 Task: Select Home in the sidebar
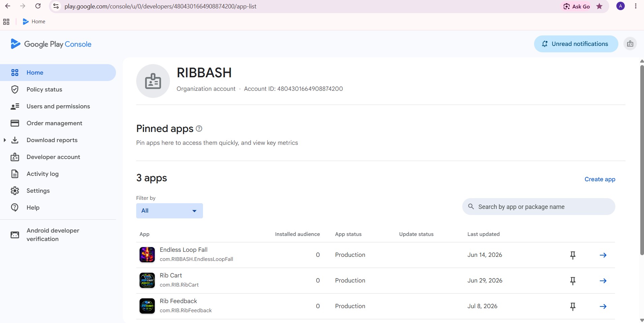[x=58, y=73]
